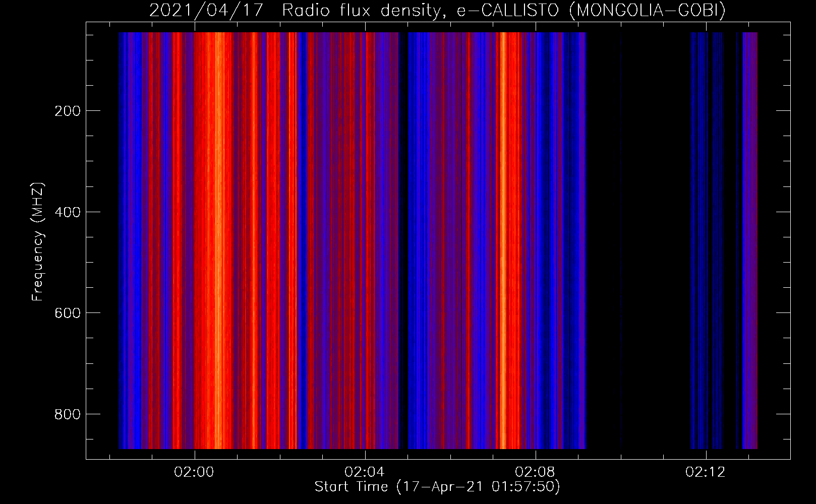Click the plot title "2021/04/17 Radio flux density, e-CALLISTO (MONGOLIA-GOBI)"
The height and width of the screenshot is (504, 816).
(x=437, y=11)
